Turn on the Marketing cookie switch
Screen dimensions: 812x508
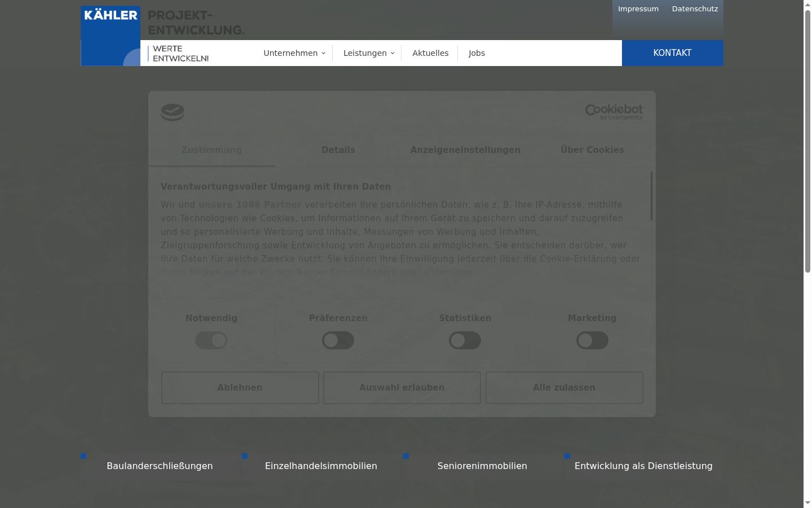point(592,340)
